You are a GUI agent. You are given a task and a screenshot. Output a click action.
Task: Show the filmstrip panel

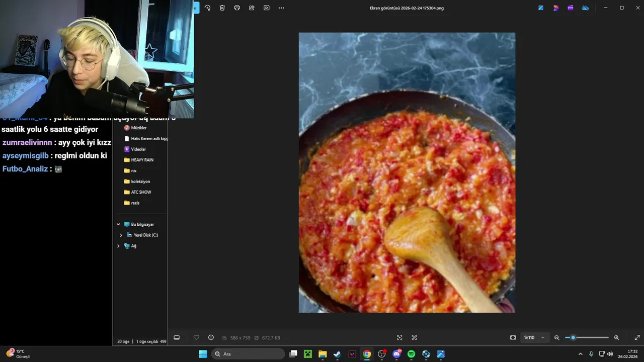click(177, 337)
